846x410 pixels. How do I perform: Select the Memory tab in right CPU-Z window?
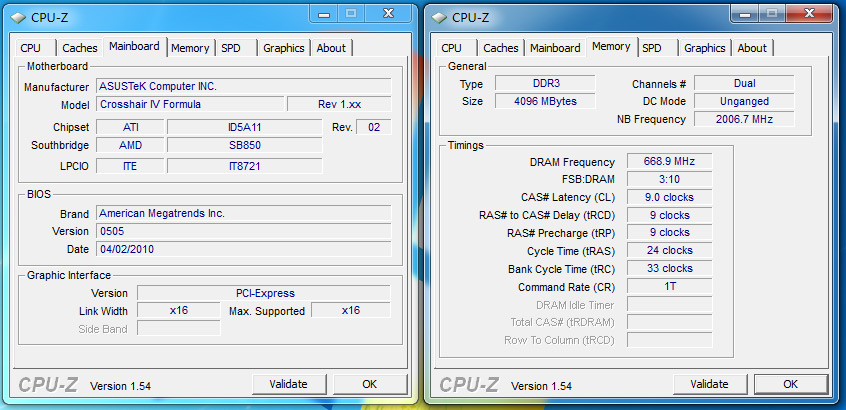[612, 46]
